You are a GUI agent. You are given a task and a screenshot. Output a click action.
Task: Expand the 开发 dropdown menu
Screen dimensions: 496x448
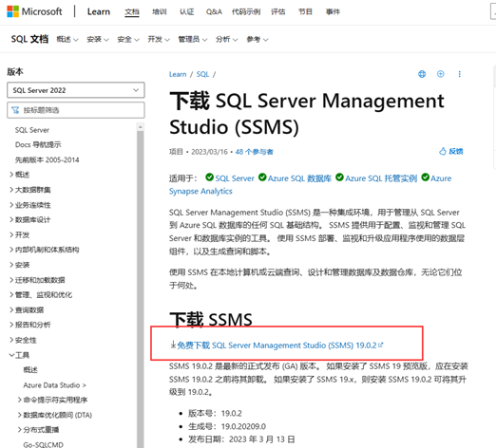click(159, 39)
